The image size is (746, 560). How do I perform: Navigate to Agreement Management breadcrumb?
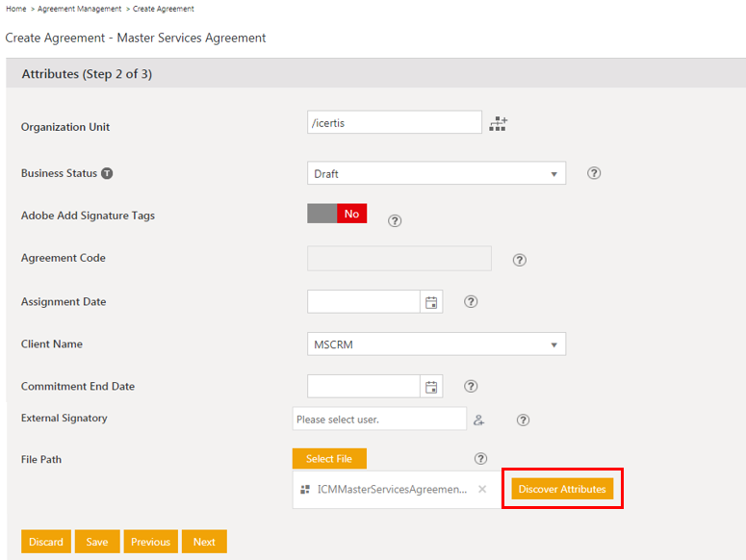[80, 9]
